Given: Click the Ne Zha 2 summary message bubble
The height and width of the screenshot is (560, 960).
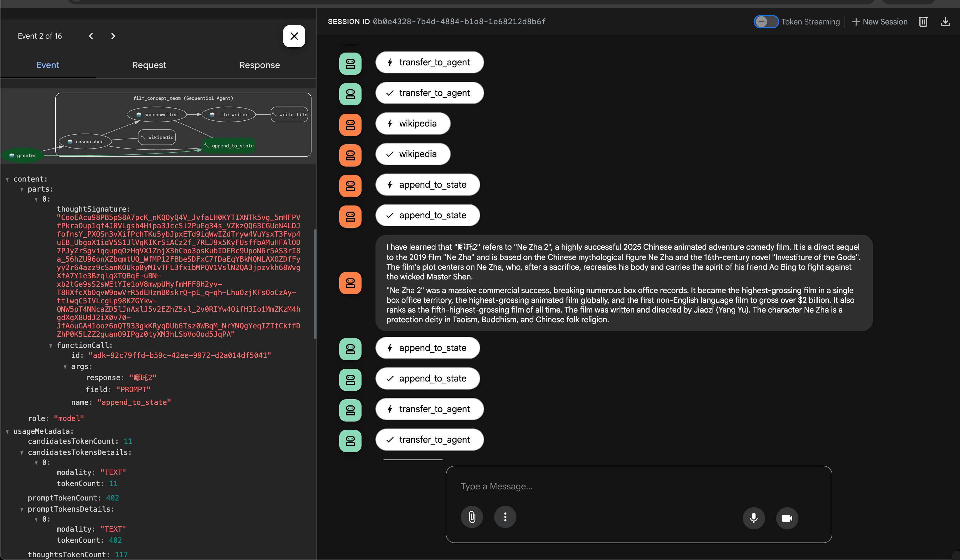Looking at the screenshot, I should [623, 283].
